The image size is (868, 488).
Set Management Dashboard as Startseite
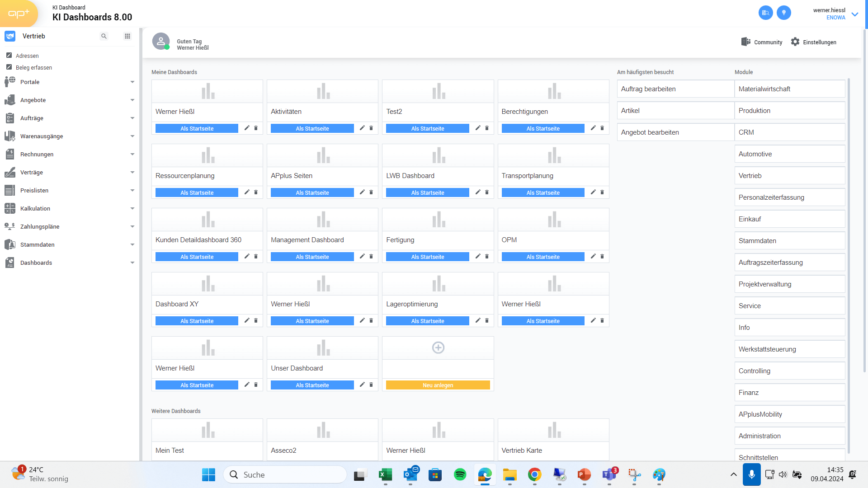pos(312,257)
